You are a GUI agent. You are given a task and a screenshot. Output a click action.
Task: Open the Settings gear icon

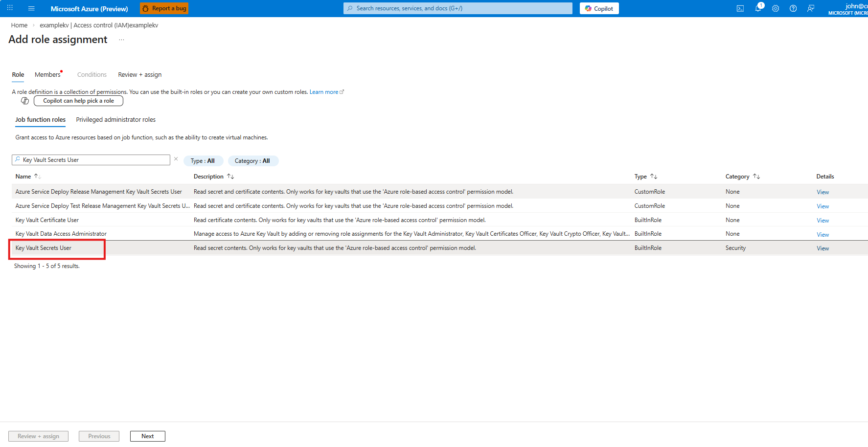pyautogui.click(x=776, y=8)
